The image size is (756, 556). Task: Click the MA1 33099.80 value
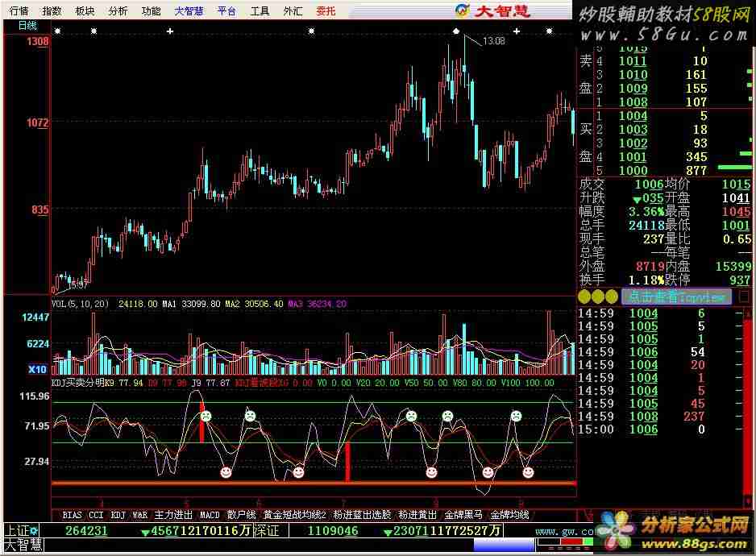pos(191,304)
